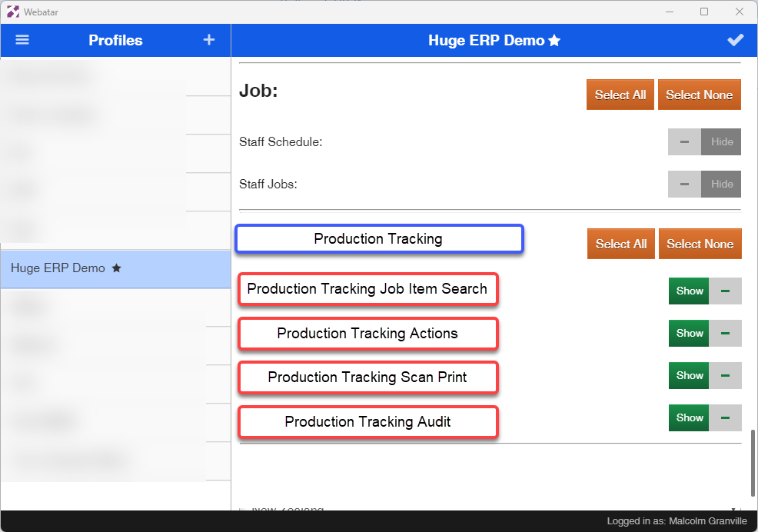Click the plus icon to add profile

(209, 40)
